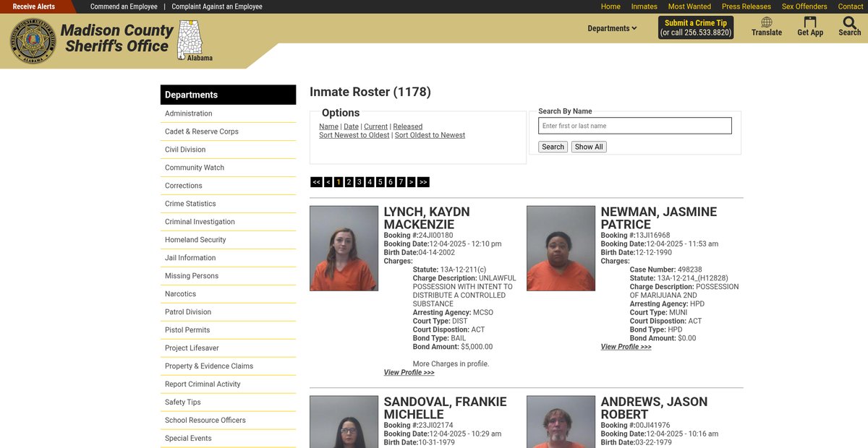This screenshot has width=868, height=448.
Task: Open Contact in top navigation
Action: point(851,7)
